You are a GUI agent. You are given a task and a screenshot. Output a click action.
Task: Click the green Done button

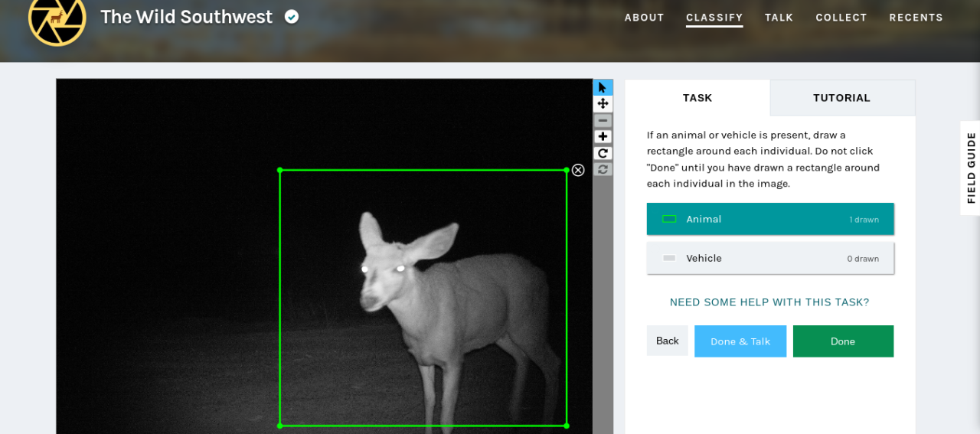click(843, 341)
